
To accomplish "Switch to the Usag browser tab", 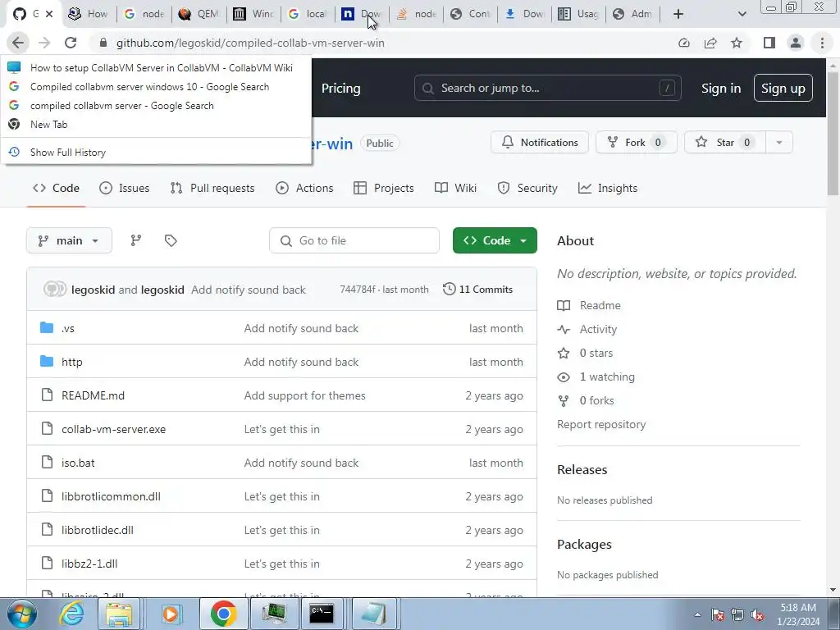I will tap(578, 14).
